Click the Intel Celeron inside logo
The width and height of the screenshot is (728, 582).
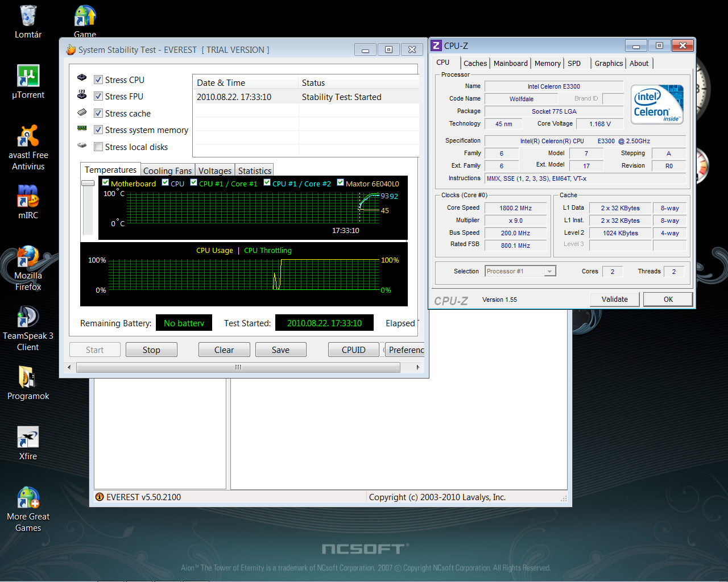tap(658, 104)
